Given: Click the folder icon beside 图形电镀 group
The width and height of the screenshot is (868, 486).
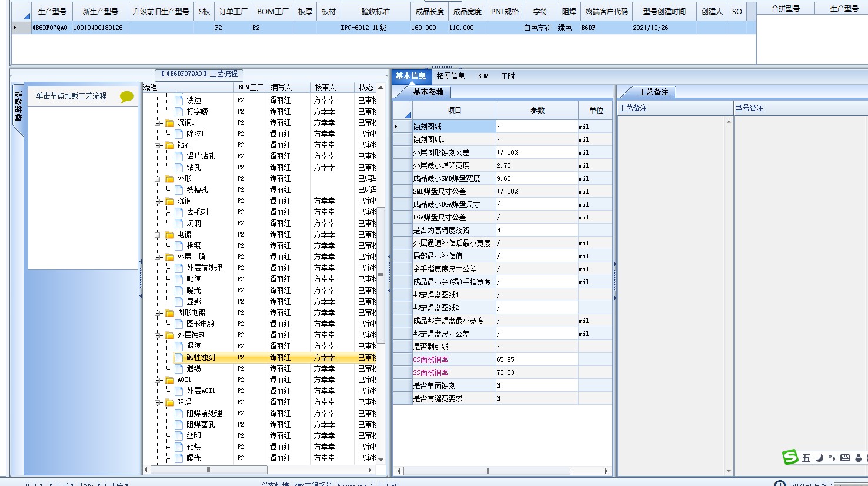Looking at the screenshot, I should pos(169,313).
